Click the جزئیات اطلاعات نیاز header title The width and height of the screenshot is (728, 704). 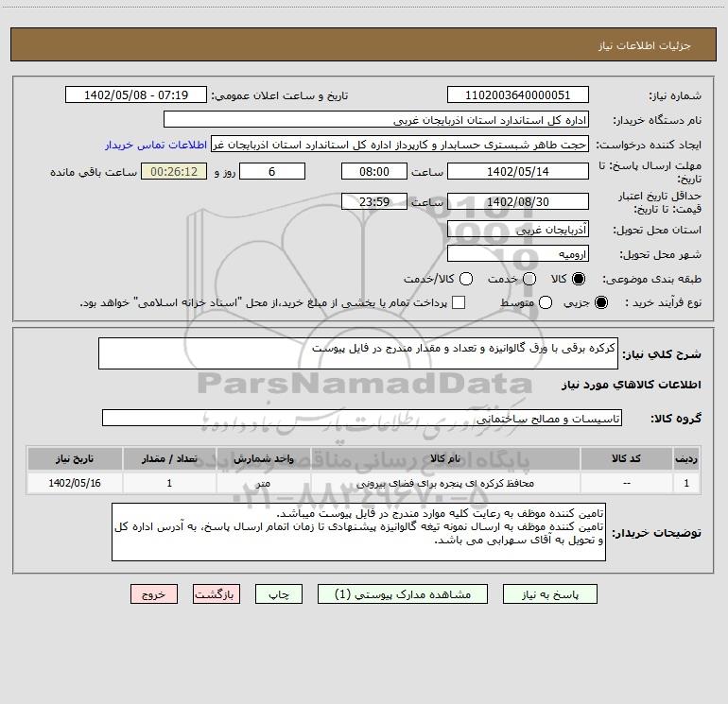(645, 45)
